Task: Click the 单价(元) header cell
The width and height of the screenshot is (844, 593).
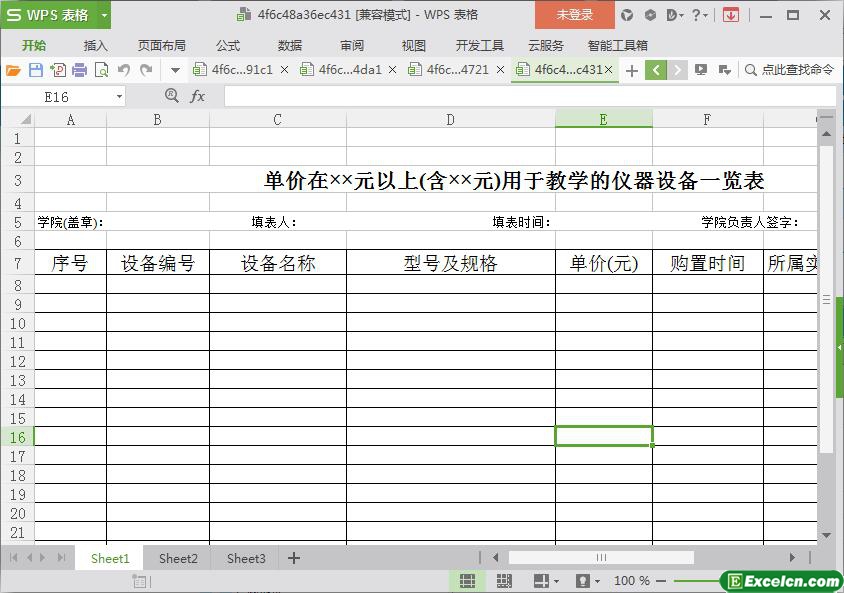Action: pyautogui.click(x=603, y=263)
